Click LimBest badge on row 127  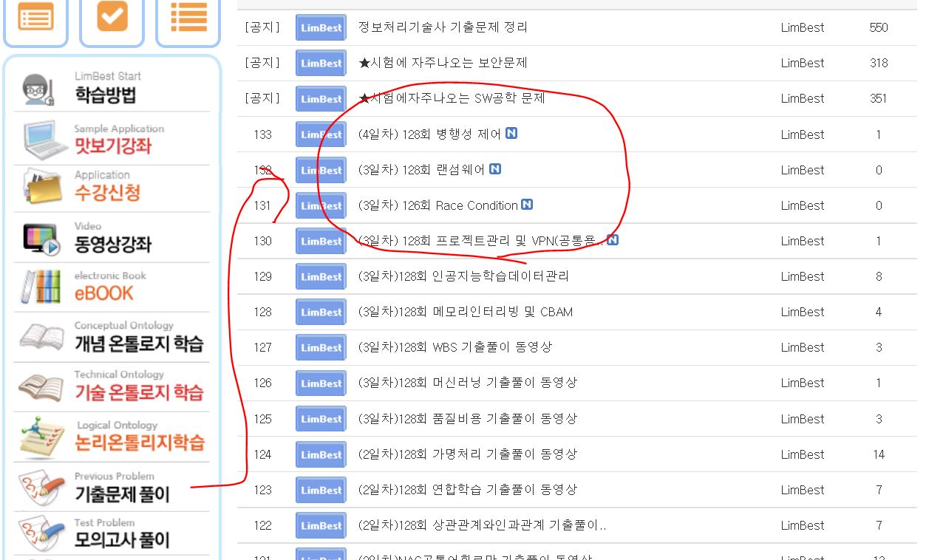pyautogui.click(x=321, y=347)
